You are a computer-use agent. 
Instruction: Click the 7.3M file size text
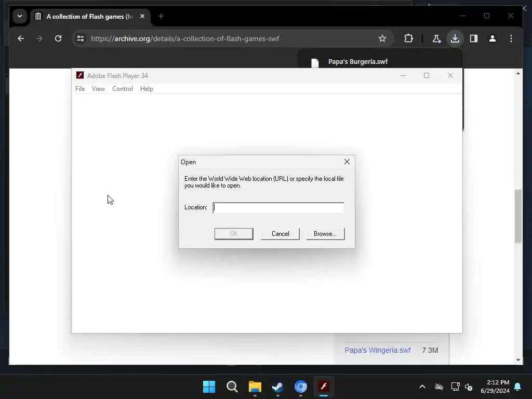[430, 350]
